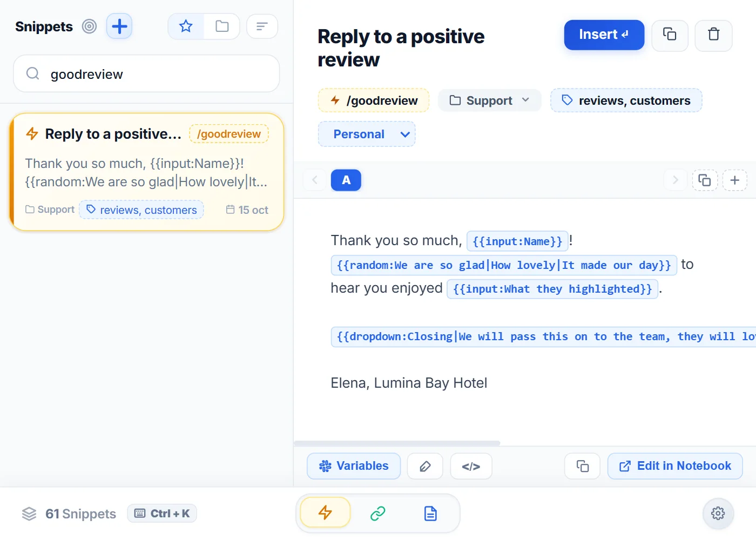
Task: Open the Support folder dropdown
Action: click(x=490, y=100)
